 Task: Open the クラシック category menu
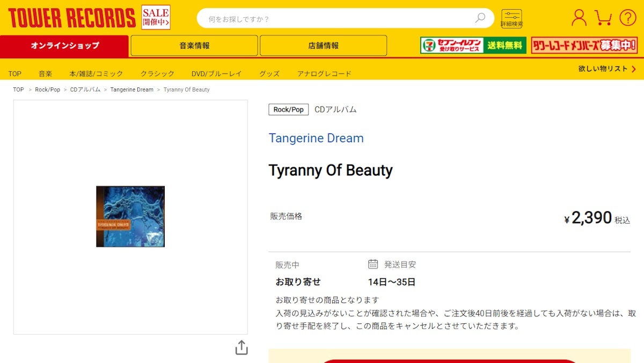157,74
